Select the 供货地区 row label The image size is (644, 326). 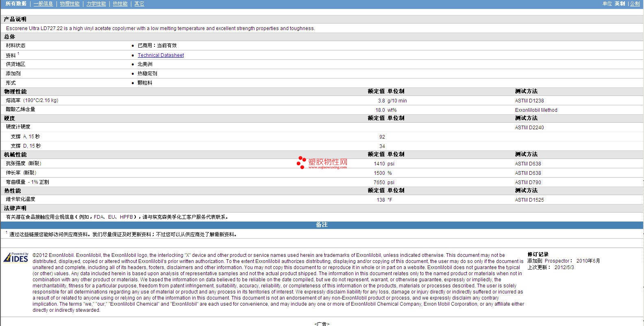tap(15, 64)
